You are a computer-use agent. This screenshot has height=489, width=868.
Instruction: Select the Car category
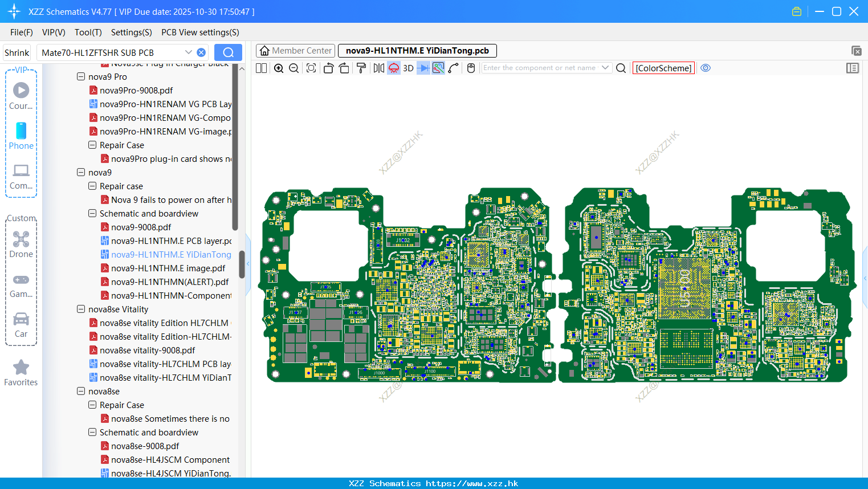click(21, 325)
